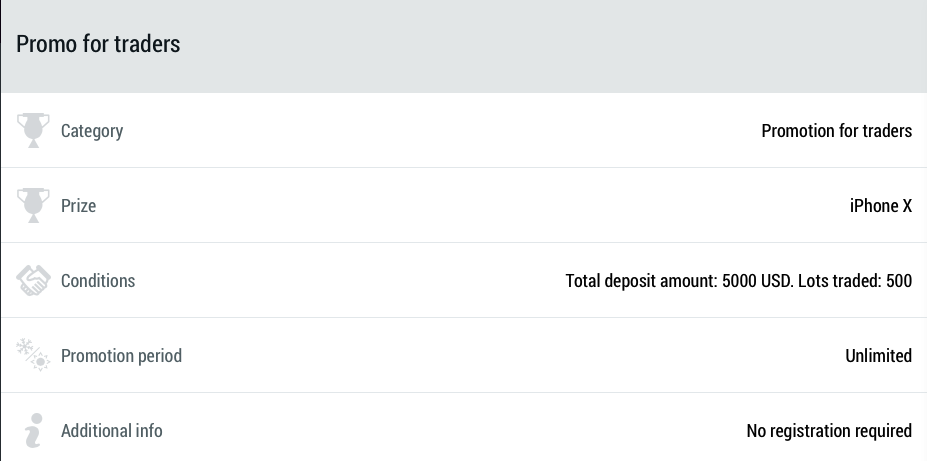The width and height of the screenshot is (927, 461).
Task: Click the info icon beside Additional info
Action: [x=33, y=430]
